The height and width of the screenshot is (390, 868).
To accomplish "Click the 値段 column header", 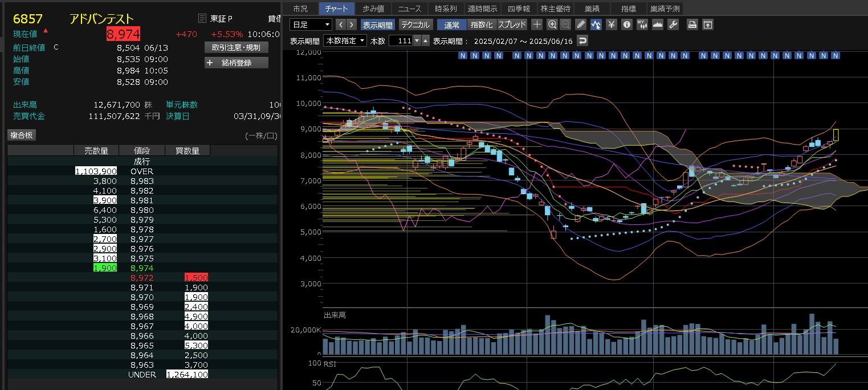I will 142,150.
